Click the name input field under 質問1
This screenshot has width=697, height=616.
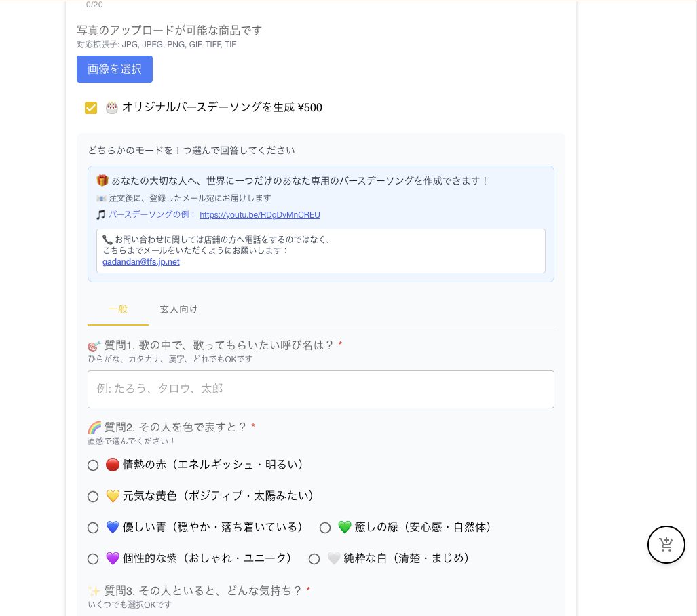pos(320,389)
